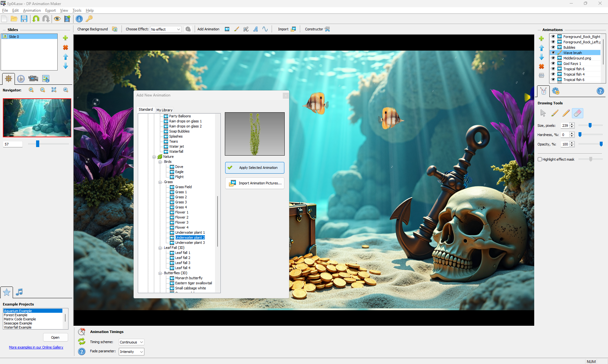608x364 pixels.
Task: Click the zoom in navigator icon
Action: 31,90
